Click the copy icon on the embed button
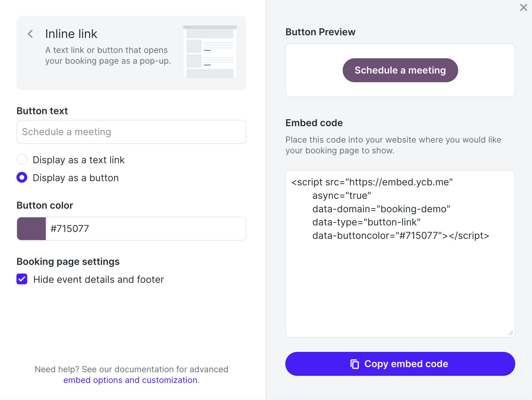 tap(355, 364)
